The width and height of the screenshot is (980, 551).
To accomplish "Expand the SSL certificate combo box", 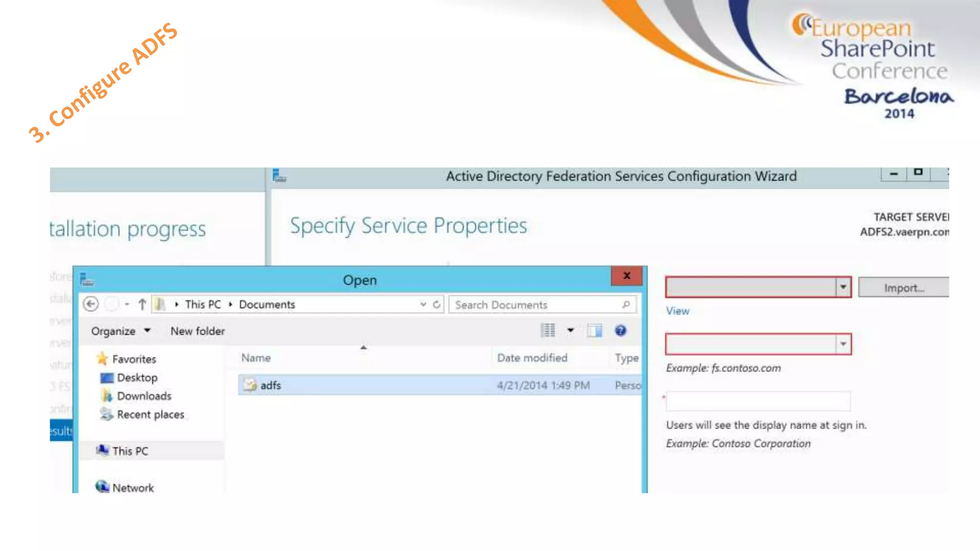I will [843, 287].
